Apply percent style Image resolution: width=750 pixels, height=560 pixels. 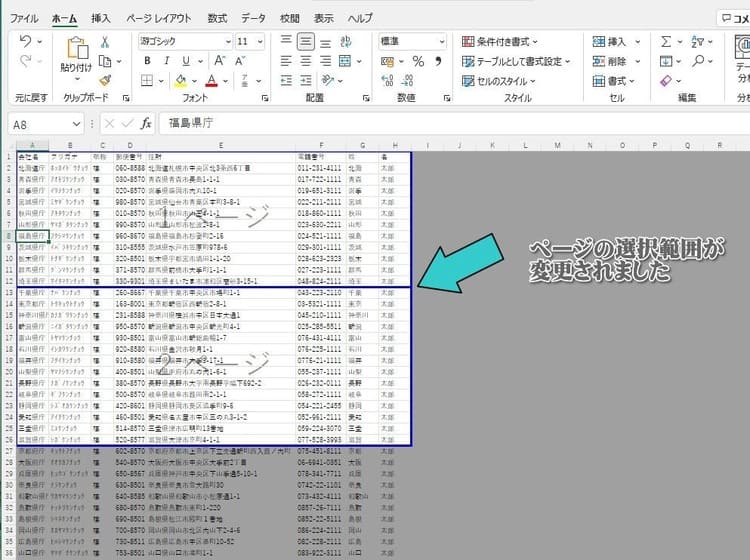click(418, 61)
